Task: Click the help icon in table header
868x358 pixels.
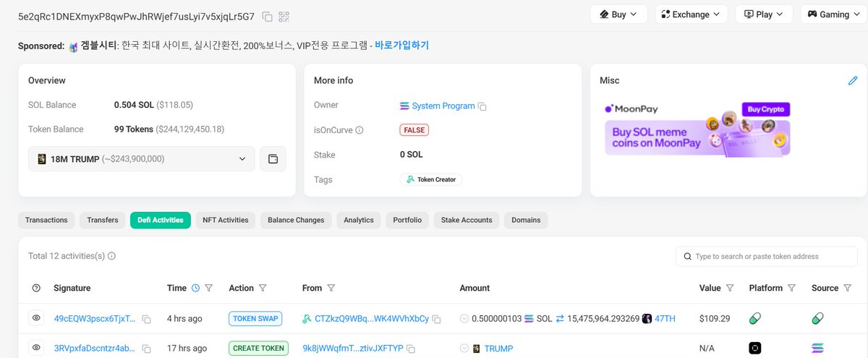Action: [x=36, y=288]
